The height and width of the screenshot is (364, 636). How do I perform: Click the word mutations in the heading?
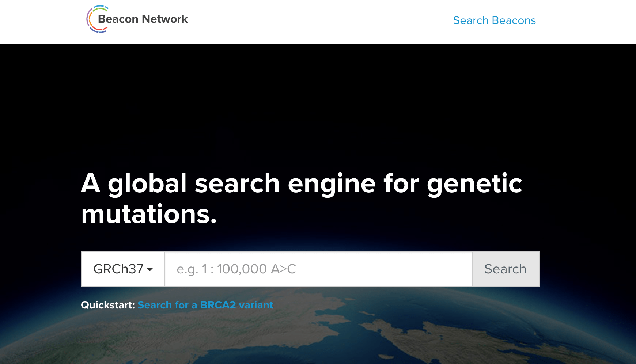pyautogui.click(x=149, y=214)
